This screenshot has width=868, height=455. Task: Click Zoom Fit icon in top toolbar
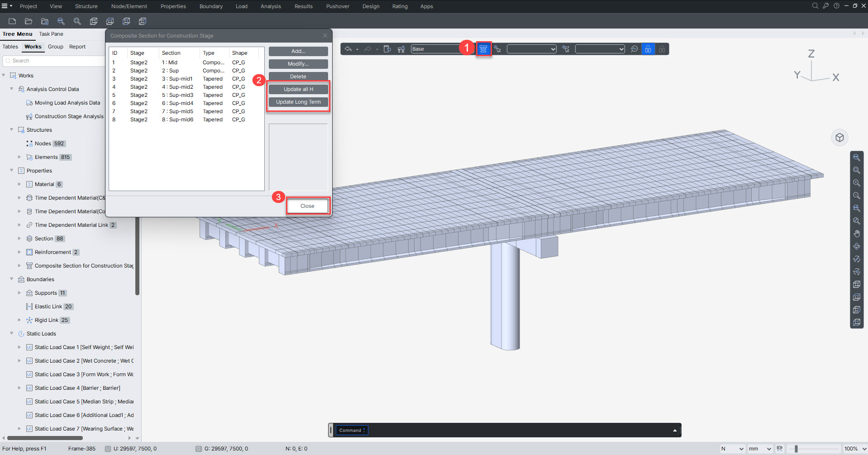[61, 21]
